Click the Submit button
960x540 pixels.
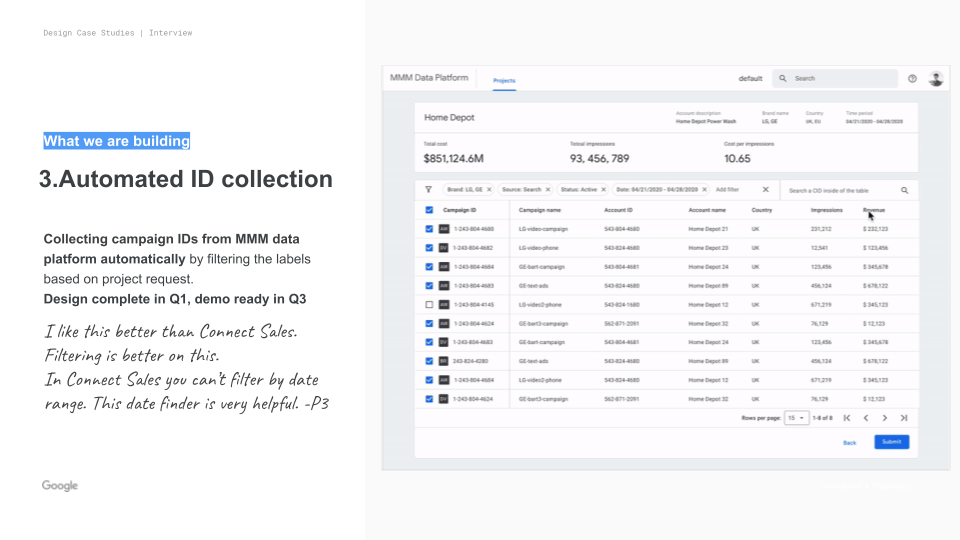[891, 442]
